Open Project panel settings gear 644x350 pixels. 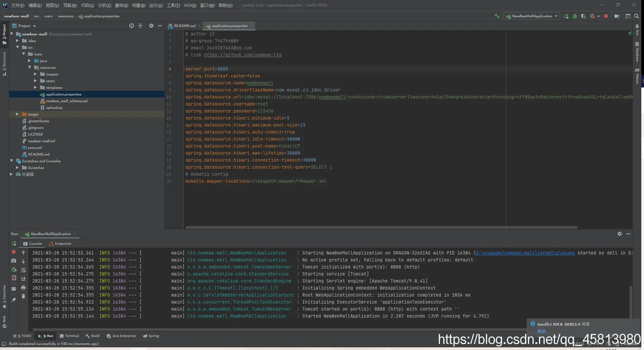(151, 26)
